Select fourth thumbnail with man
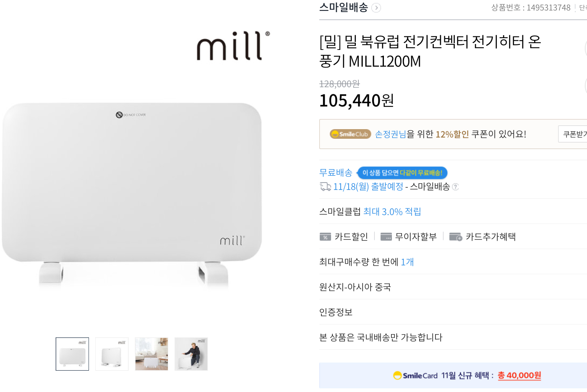Screen dimensions: 587x392 tap(191, 354)
